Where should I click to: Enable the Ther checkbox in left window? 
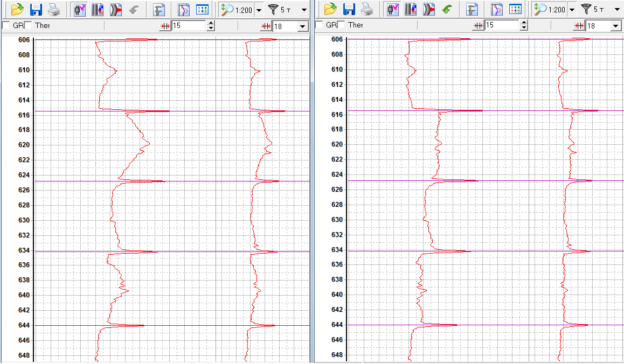click(28, 25)
